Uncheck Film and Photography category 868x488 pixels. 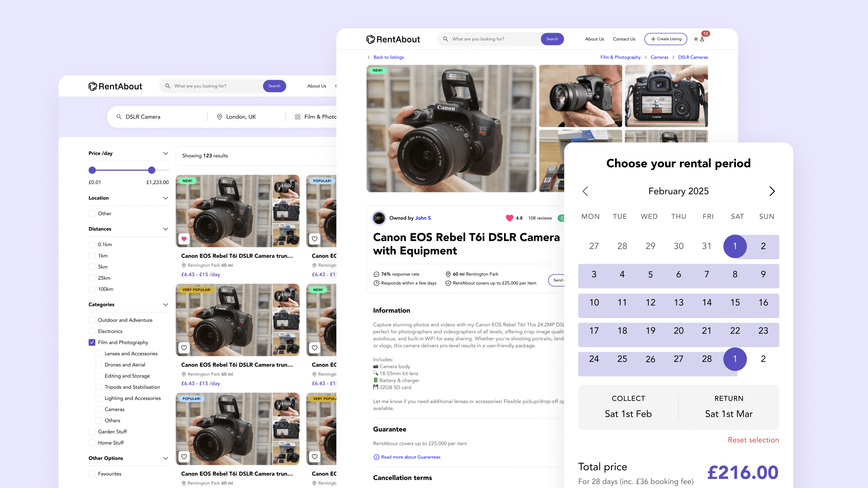[x=92, y=342]
